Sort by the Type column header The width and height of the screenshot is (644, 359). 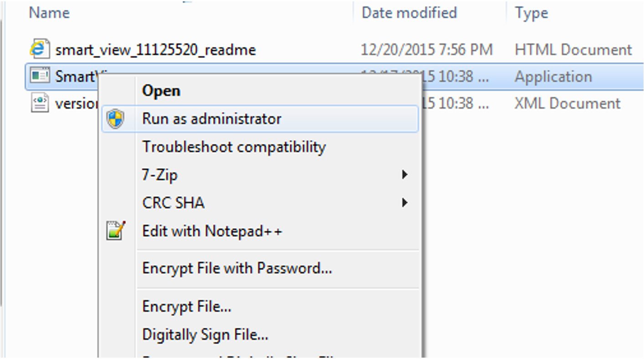[531, 13]
